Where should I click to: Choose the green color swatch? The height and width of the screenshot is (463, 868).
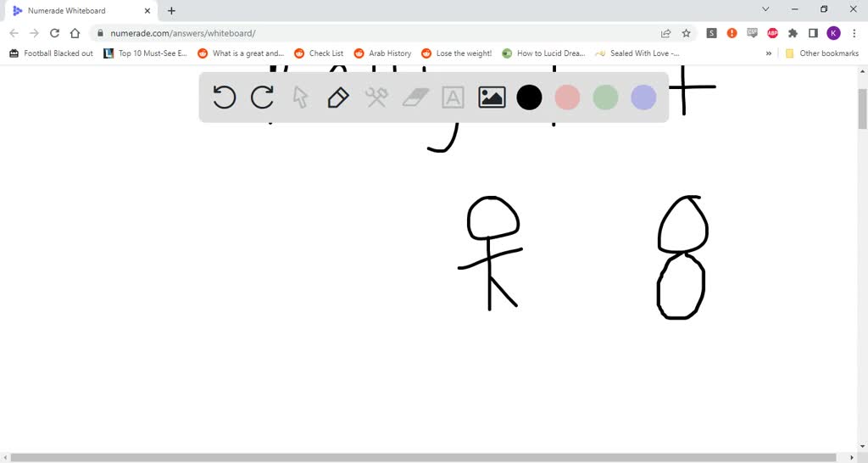click(605, 98)
